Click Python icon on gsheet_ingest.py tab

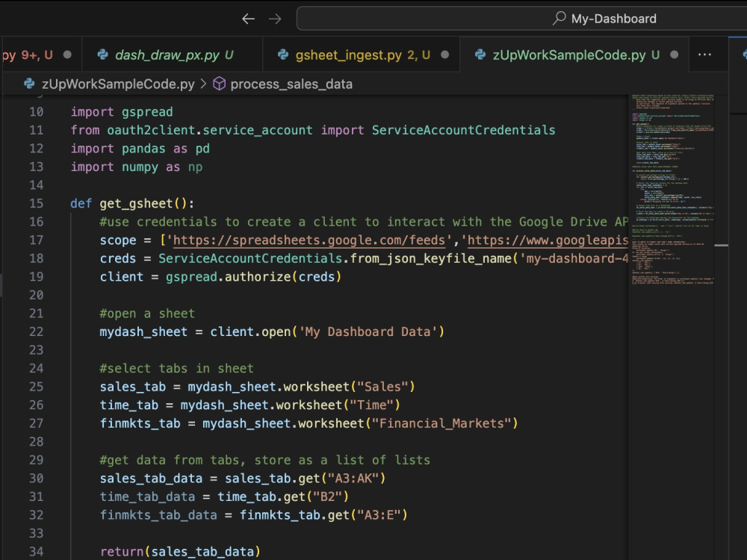[x=283, y=55]
